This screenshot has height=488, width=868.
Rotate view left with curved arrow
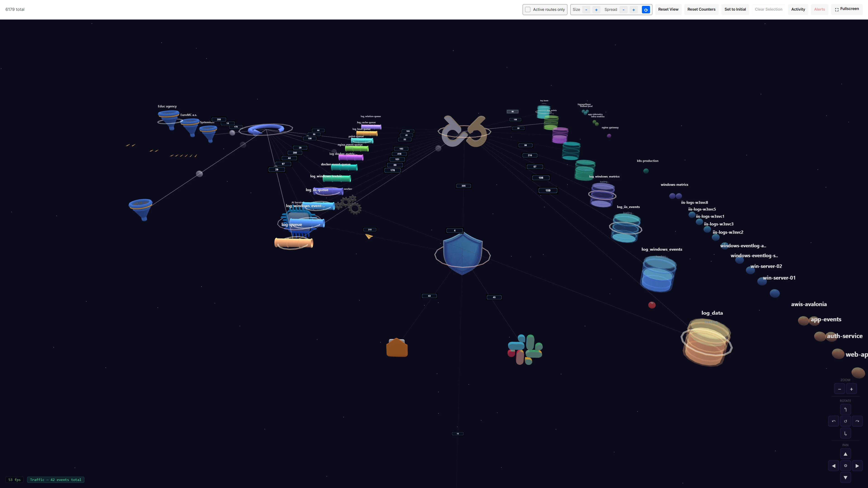(x=834, y=421)
